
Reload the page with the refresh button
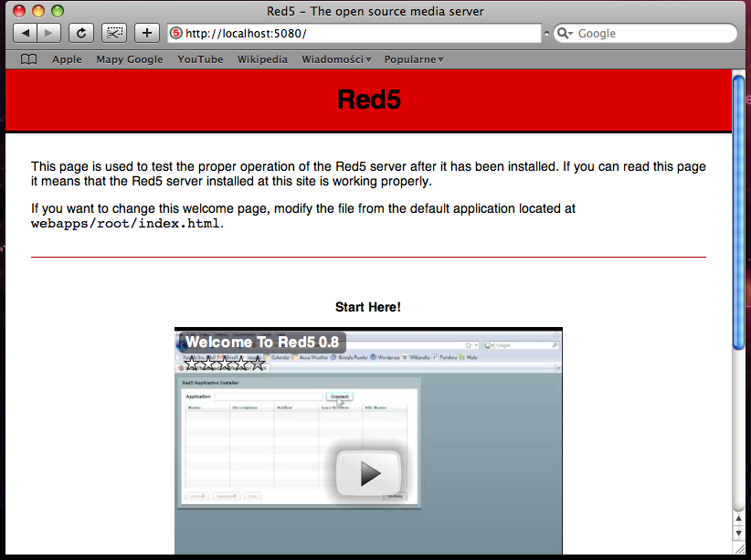pyautogui.click(x=81, y=33)
